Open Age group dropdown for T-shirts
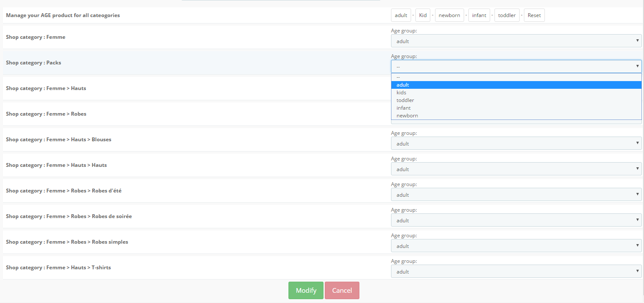Screen dimensions: 644x303 click(516, 271)
